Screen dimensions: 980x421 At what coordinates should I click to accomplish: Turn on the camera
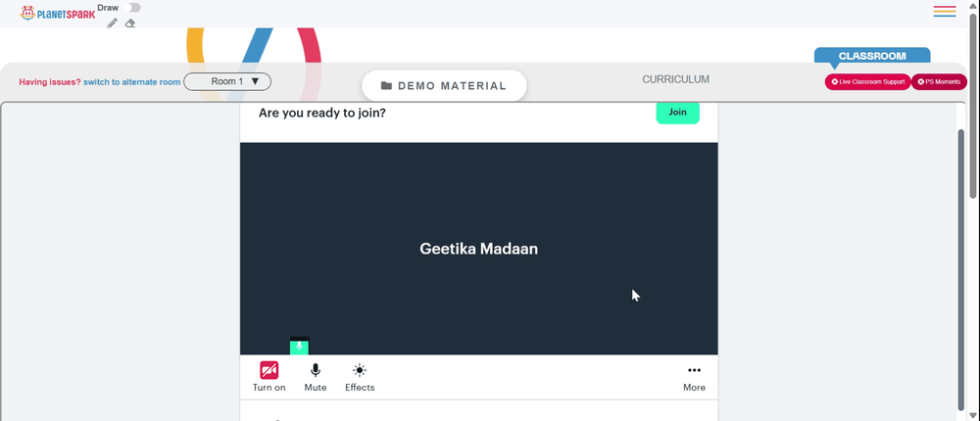(x=269, y=377)
